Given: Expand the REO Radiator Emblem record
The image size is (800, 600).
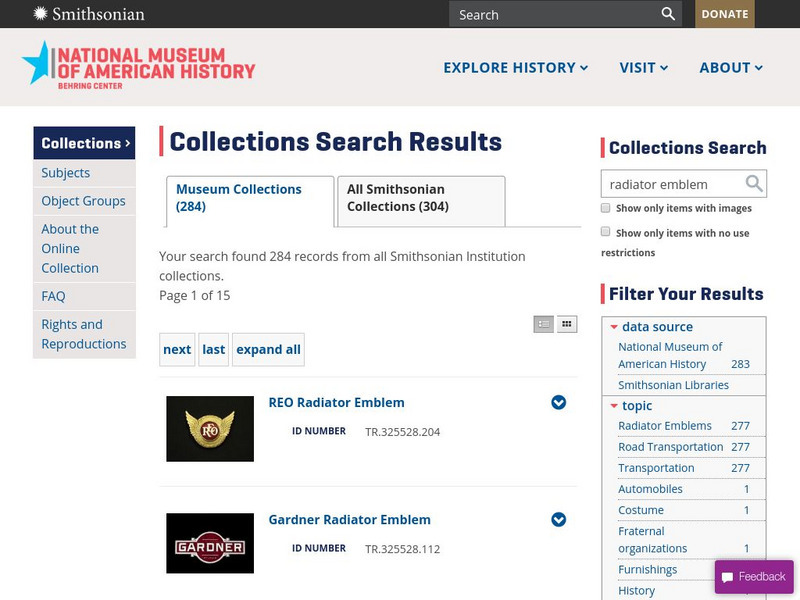Looking at the screenshot, I should pyautogui.click(x=559, y=402).
